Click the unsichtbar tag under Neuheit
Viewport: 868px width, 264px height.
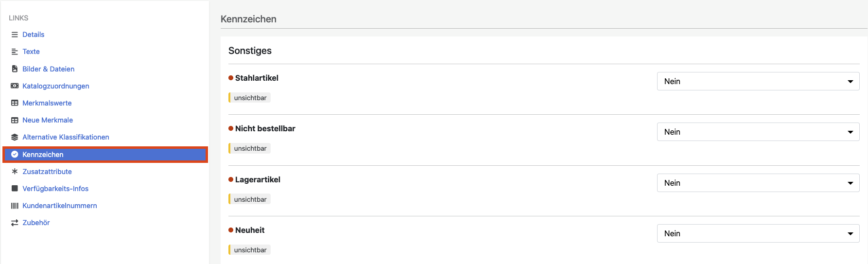pos(250,250)
